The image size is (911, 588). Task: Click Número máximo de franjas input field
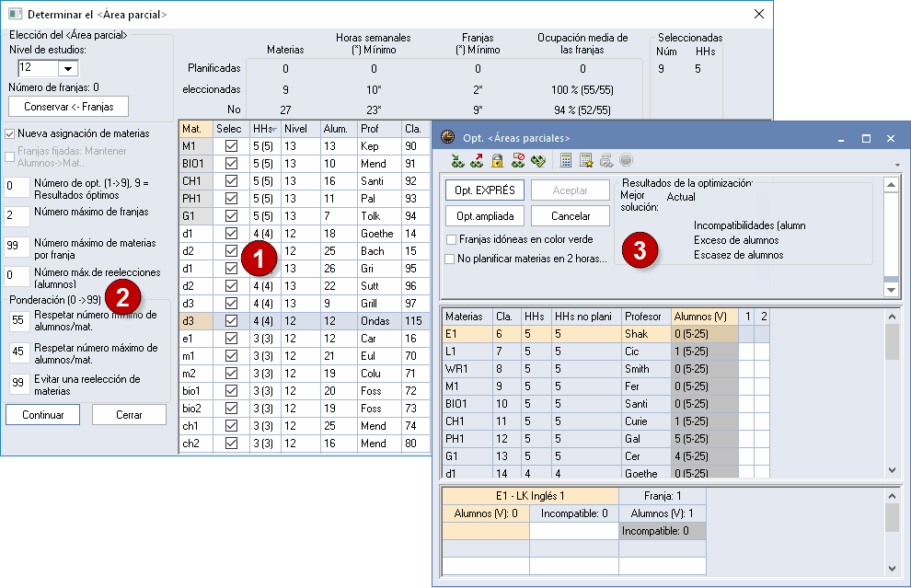pyautogui.click(x=17, y=216)
